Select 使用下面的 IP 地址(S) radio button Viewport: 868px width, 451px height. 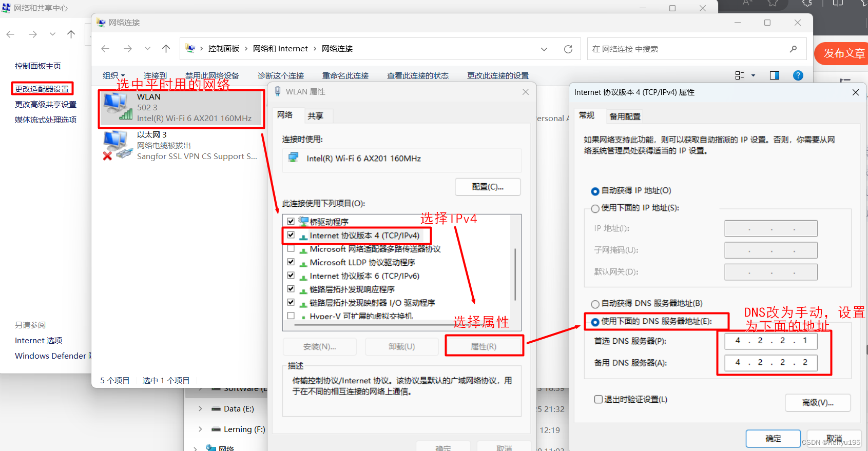tap(595, 208)
